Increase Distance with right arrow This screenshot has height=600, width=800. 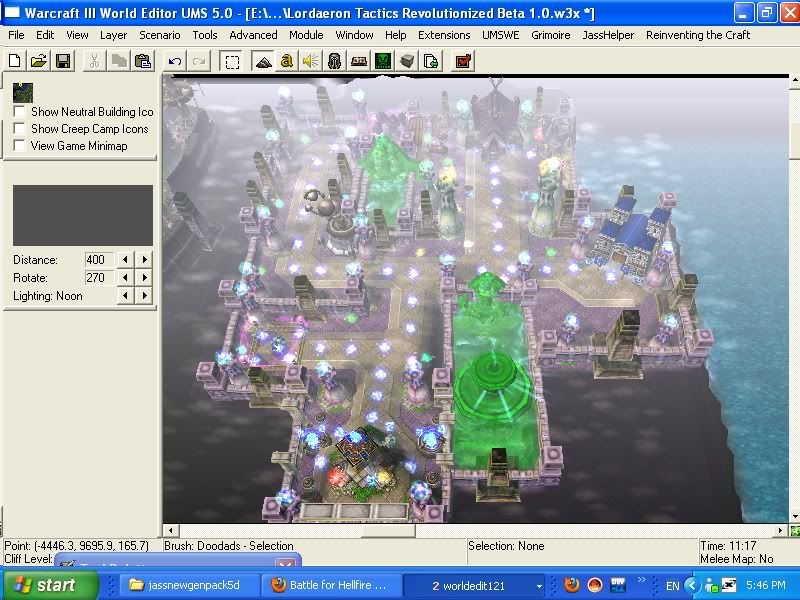(x=145, y=260)
